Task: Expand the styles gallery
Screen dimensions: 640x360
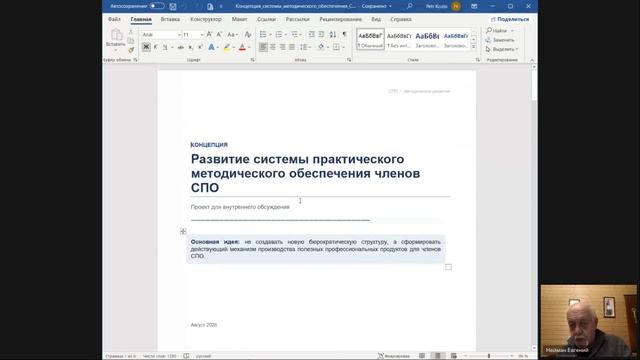Action: 474,47
